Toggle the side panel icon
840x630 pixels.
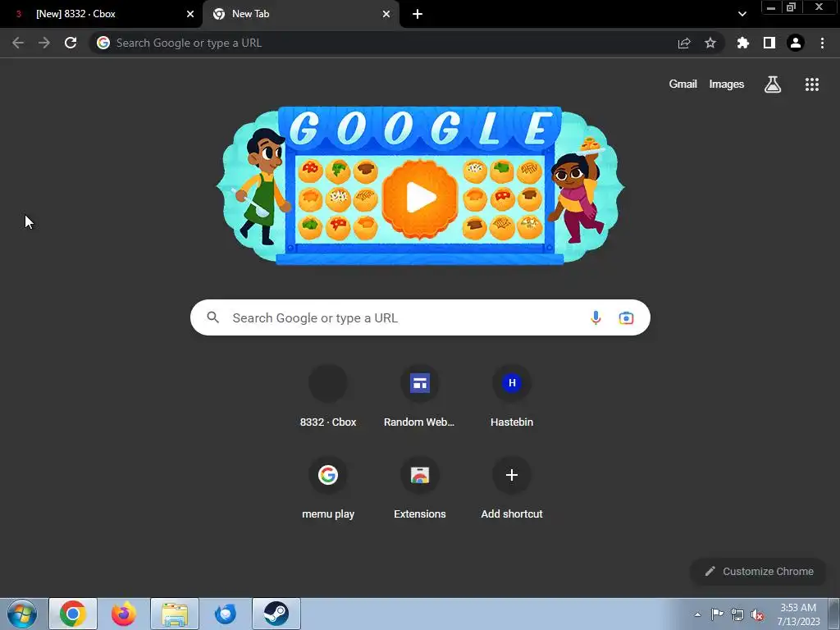pyautogui.click(x=769, y=43)
